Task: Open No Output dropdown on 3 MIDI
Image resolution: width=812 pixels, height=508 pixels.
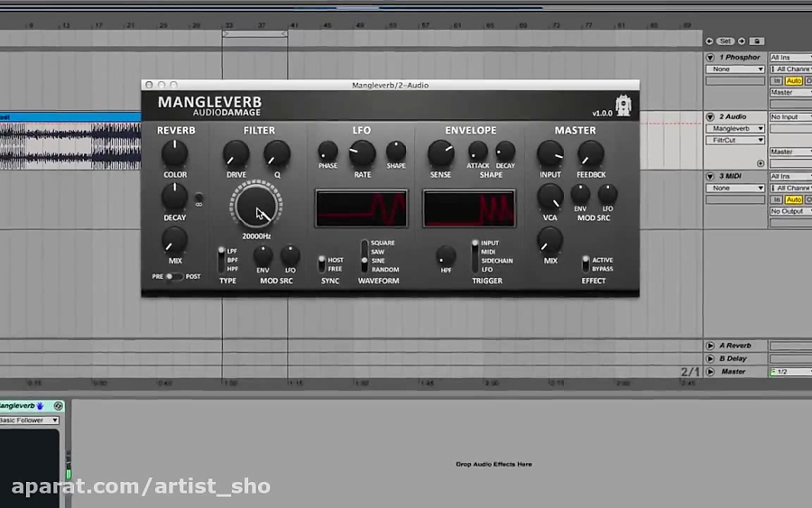Action: [x=790, y=211]
